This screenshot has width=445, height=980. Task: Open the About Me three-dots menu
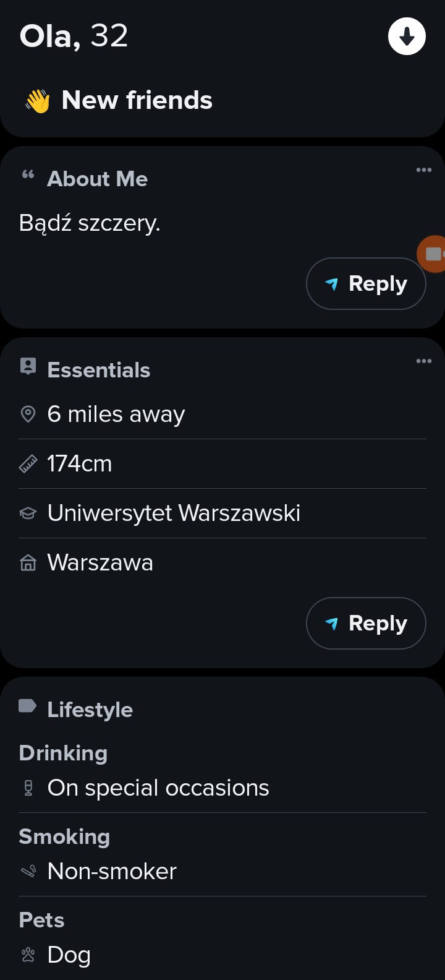pyautogui.click(x=424, y=170)
